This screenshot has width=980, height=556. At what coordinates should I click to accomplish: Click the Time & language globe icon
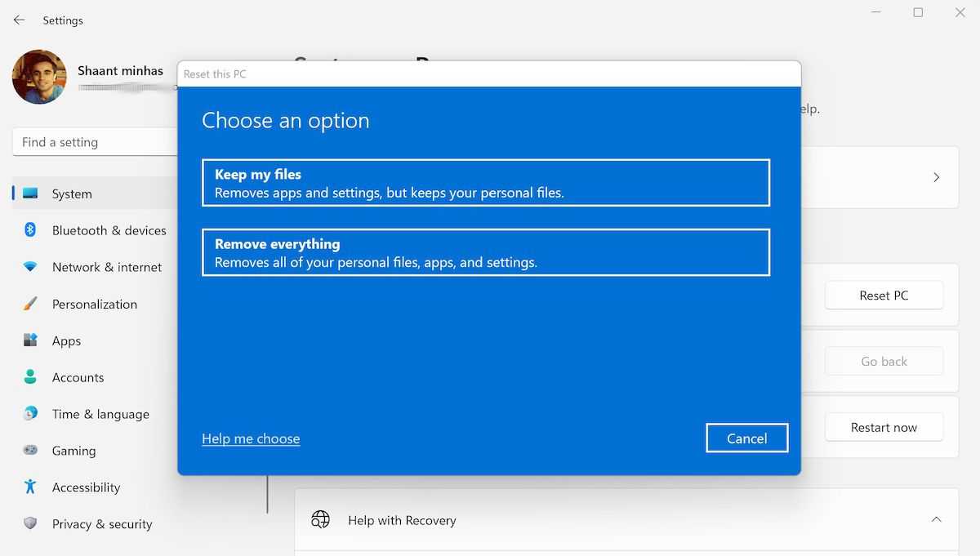click(30, 414)
